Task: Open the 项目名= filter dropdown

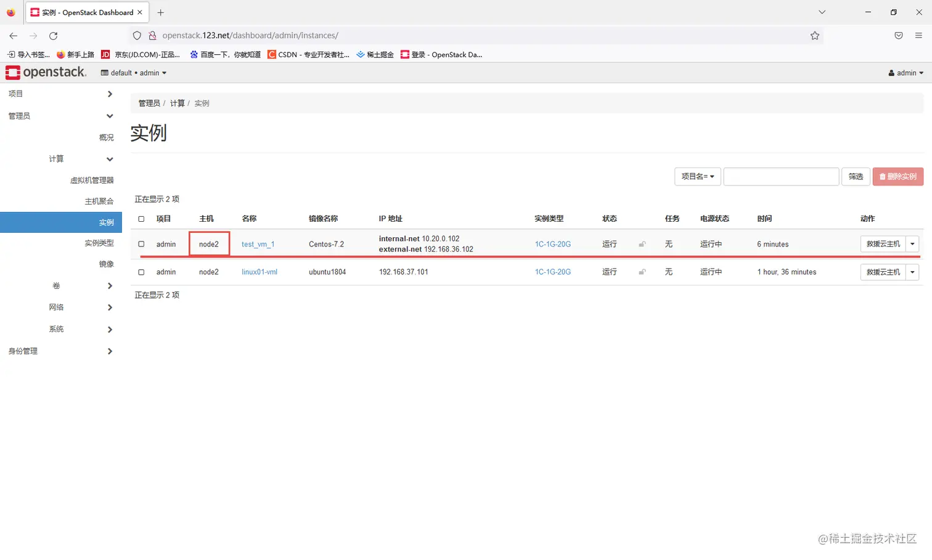Action: coord(698,177)
